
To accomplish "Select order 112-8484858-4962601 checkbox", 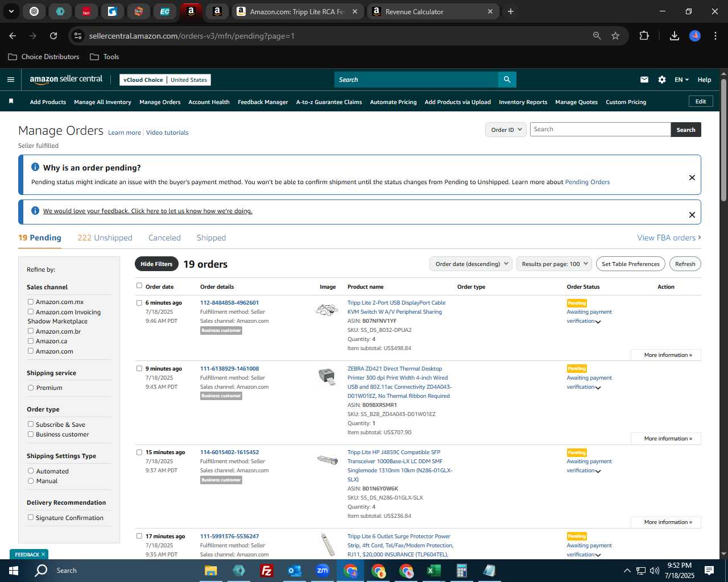I will pos(139,303).
